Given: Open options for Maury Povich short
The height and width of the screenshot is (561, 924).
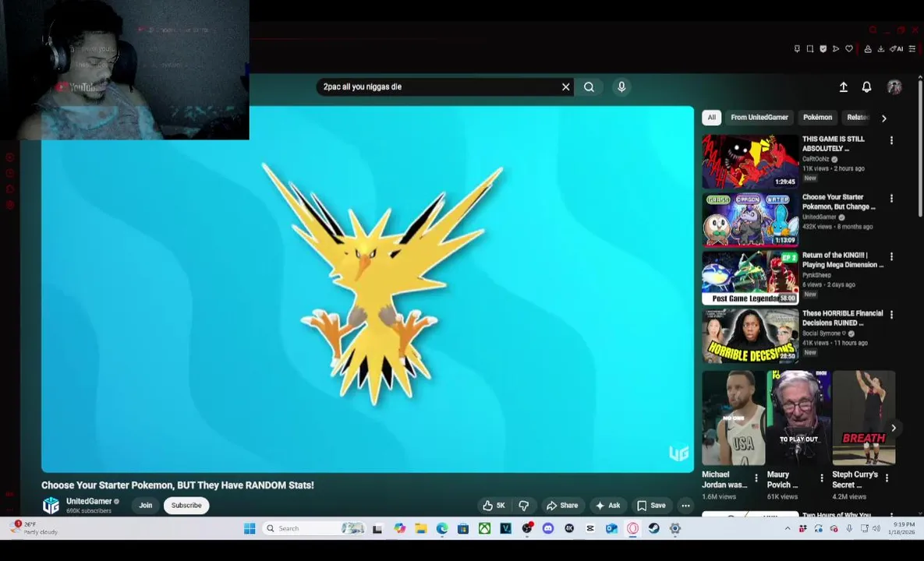Looking at the screenshot, I should point(822,478).
